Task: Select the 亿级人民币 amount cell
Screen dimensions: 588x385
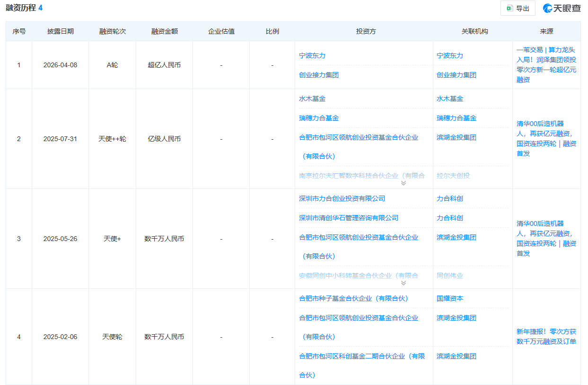Action: [164, 139]
